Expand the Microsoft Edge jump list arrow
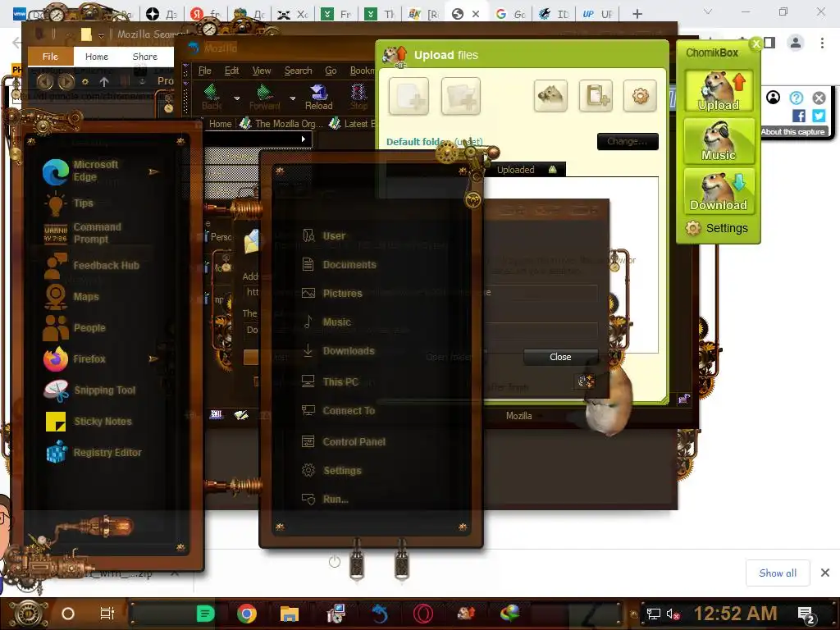The width and height of the screenshot is (840, 630). tap(153, 171)
